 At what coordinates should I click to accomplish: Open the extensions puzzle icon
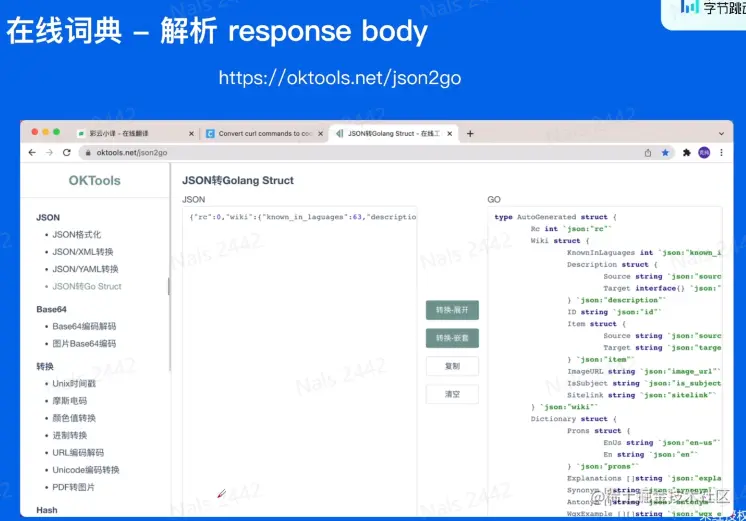click(687, 153)
